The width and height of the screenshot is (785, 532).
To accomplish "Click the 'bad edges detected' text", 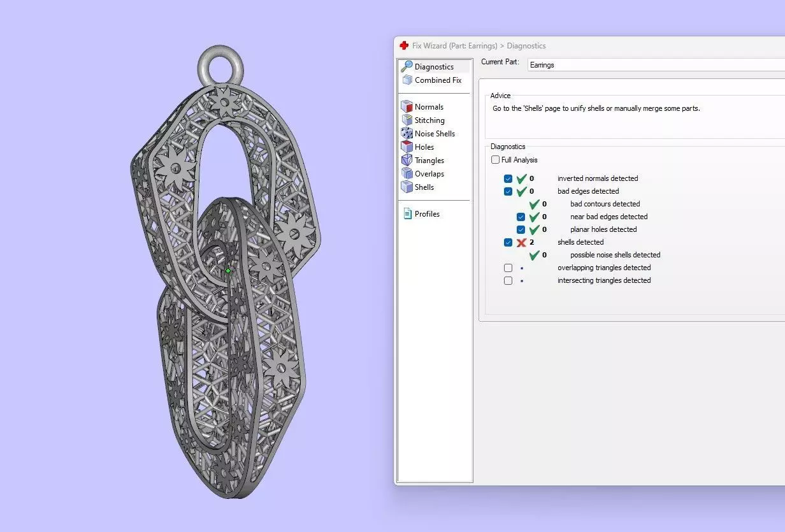I will (x=588, y=191).
